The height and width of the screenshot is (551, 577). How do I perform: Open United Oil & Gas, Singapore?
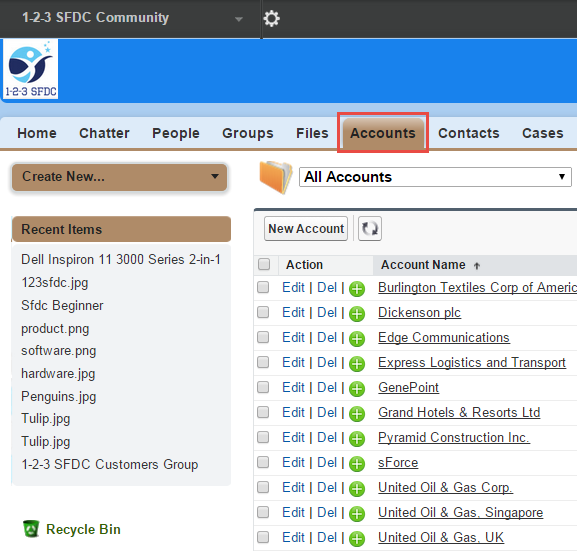[461, 513]
